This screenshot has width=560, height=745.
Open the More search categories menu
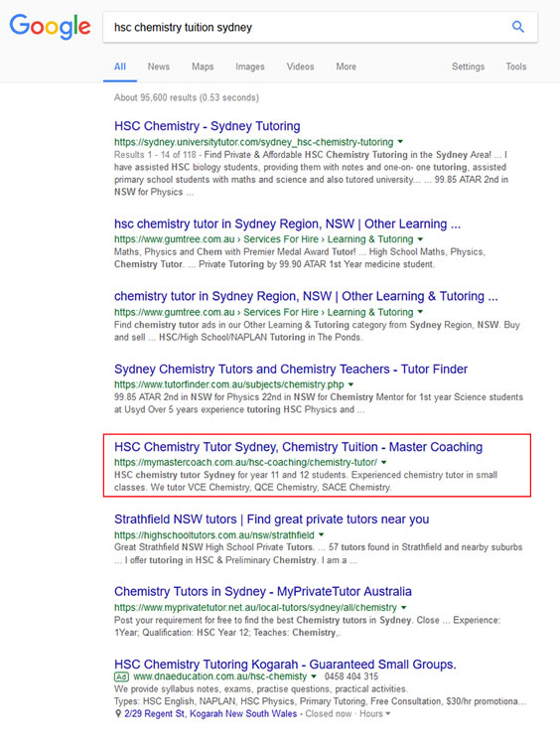pos(347,67)
